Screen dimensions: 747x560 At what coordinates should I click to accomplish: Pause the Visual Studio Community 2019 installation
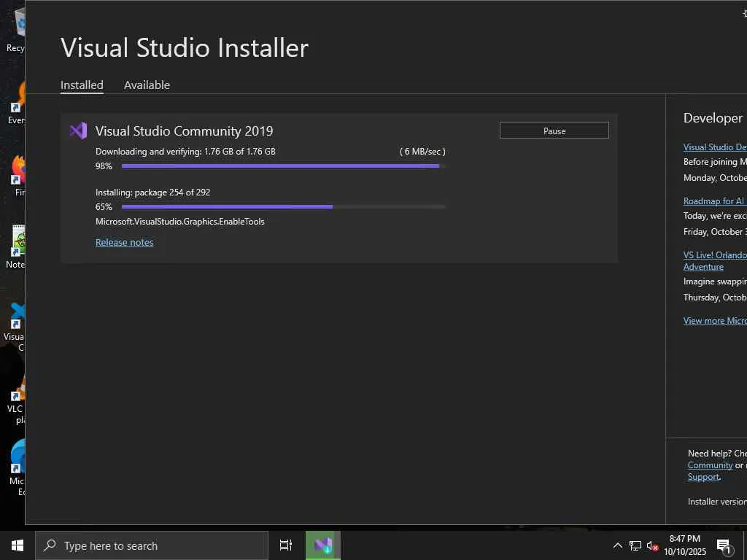coord(554,131)
